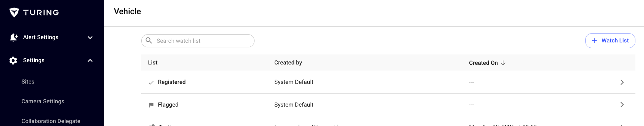Open Flagged list via right chevron
This screenshot has height=126, width=644.
click(622, 105)
